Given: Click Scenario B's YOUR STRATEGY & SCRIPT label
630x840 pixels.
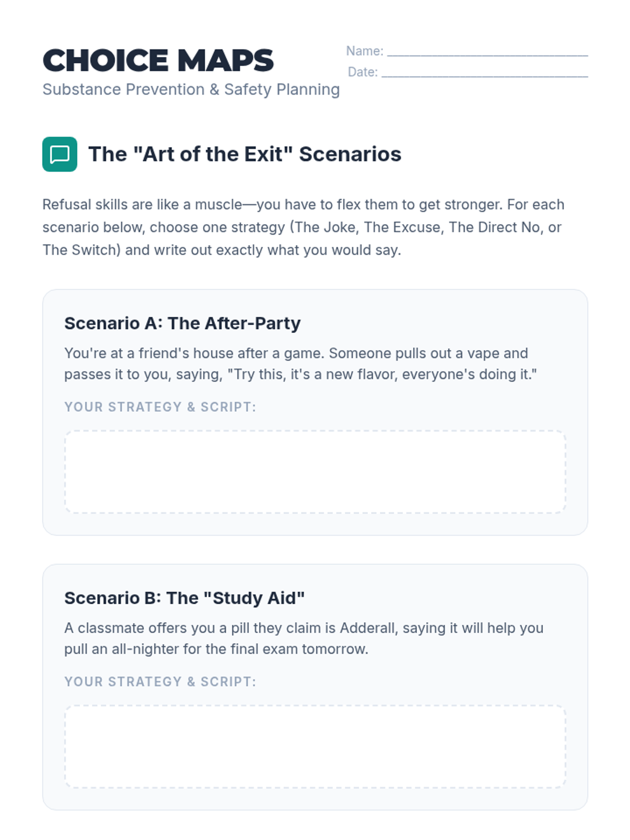Looking at the screenshot, I should point(160,681).
